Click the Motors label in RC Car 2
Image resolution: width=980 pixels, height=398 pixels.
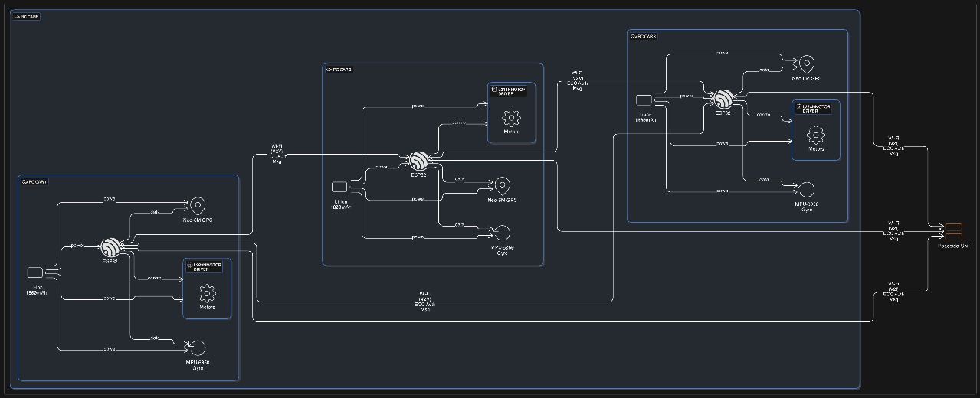511,132
